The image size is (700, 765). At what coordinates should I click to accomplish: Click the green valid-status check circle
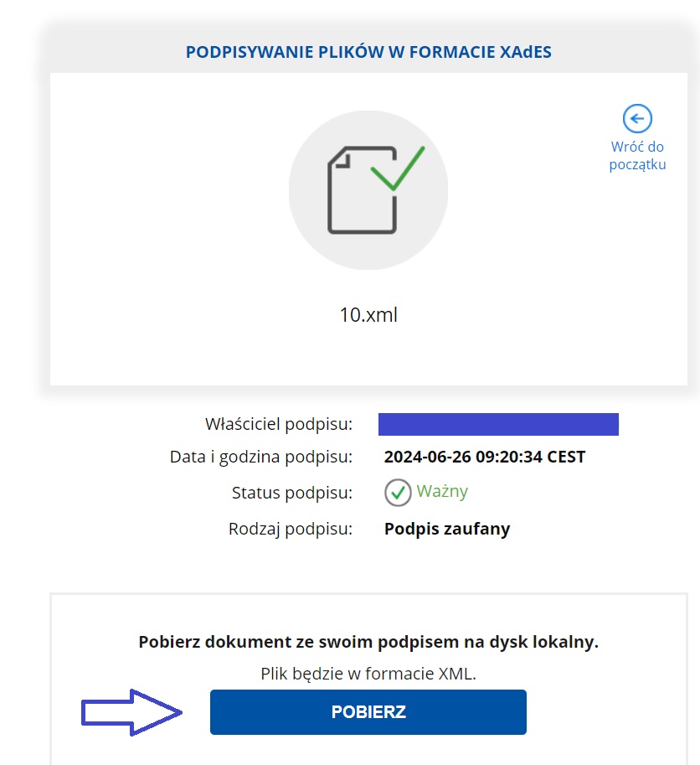[x=398, y=493]
